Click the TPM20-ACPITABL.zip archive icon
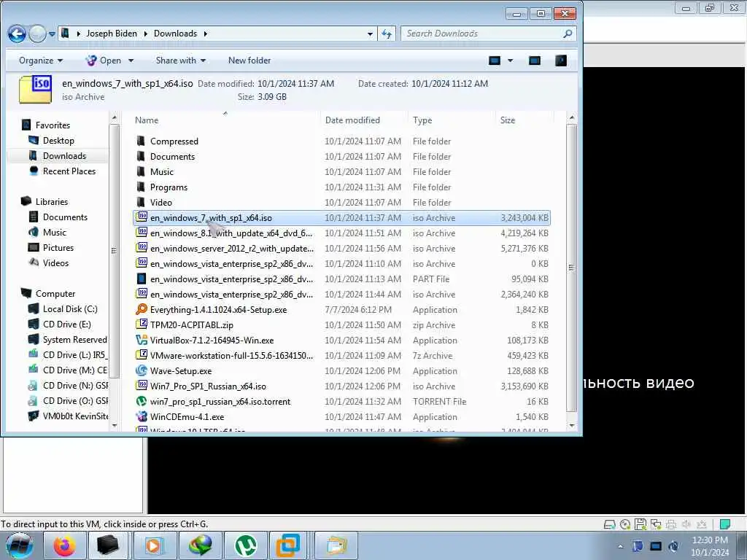The image size is (747, 560). [x=142, y=324]
